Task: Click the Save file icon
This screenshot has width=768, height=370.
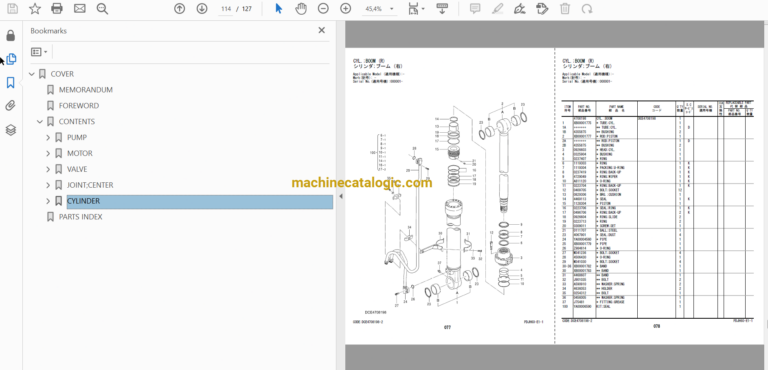Action: [12, 8]
